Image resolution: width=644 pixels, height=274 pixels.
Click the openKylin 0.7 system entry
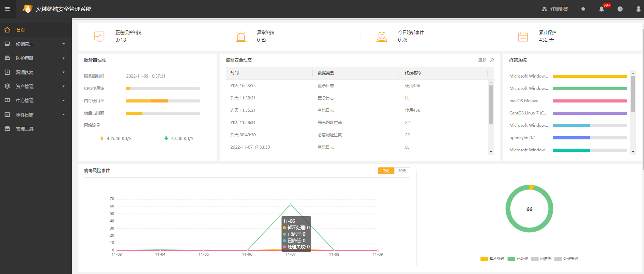tap(522, 138)
